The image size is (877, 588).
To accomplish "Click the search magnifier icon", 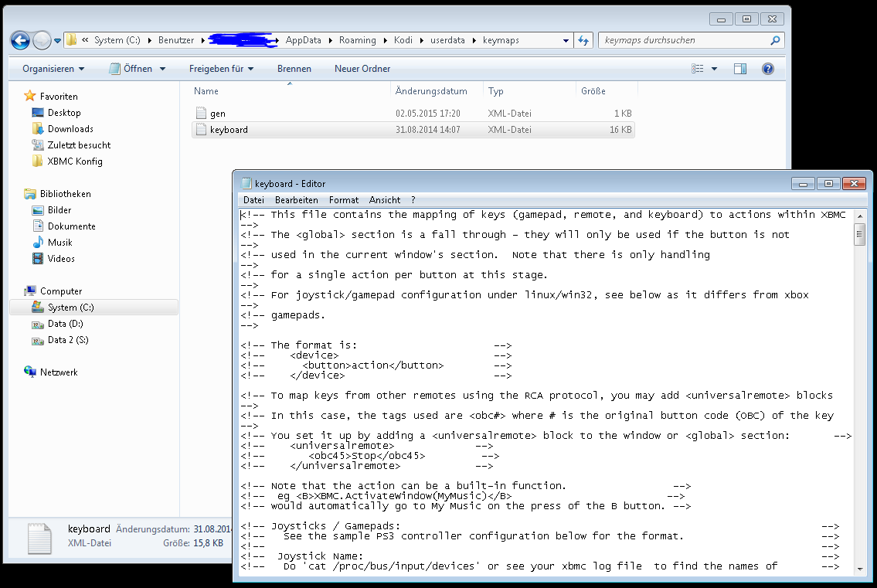I will pos(775,40).
